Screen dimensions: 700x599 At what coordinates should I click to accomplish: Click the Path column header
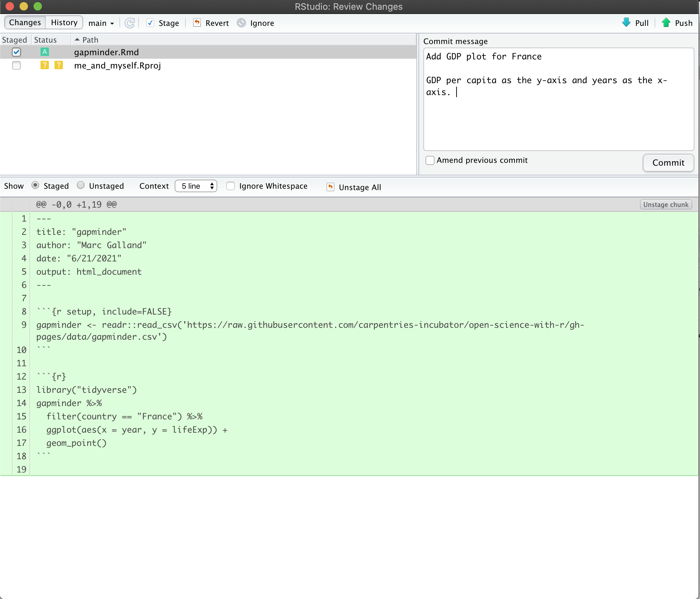point(90,40)
